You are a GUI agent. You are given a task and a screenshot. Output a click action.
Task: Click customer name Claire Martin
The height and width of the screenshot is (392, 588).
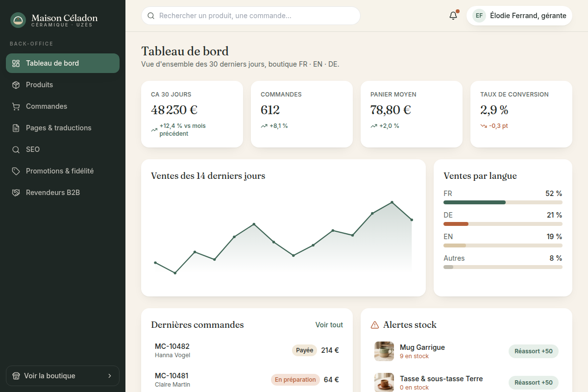click(172, 385)
